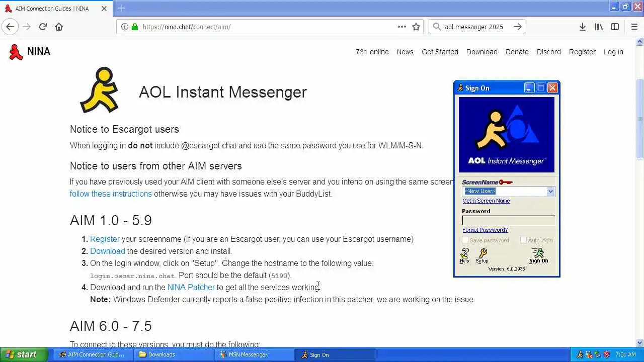Click Log in in site navigation
This screenshot has width=644, height=362.
click(613, 52)
